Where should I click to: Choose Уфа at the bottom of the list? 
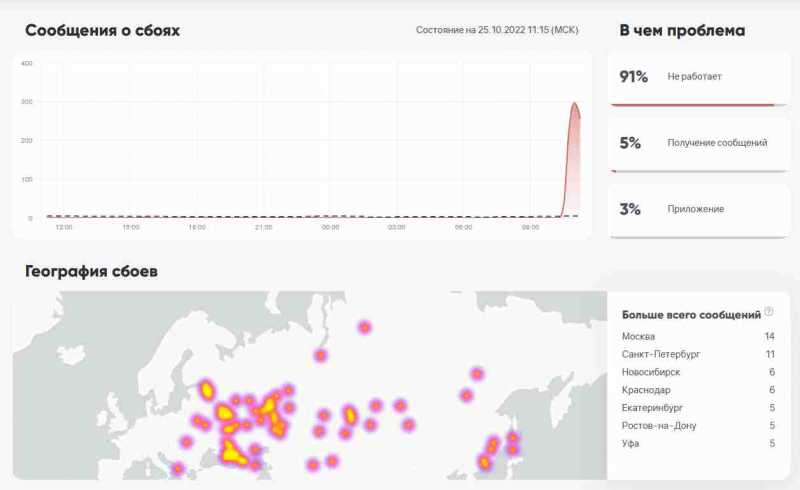tap(630, 444)
